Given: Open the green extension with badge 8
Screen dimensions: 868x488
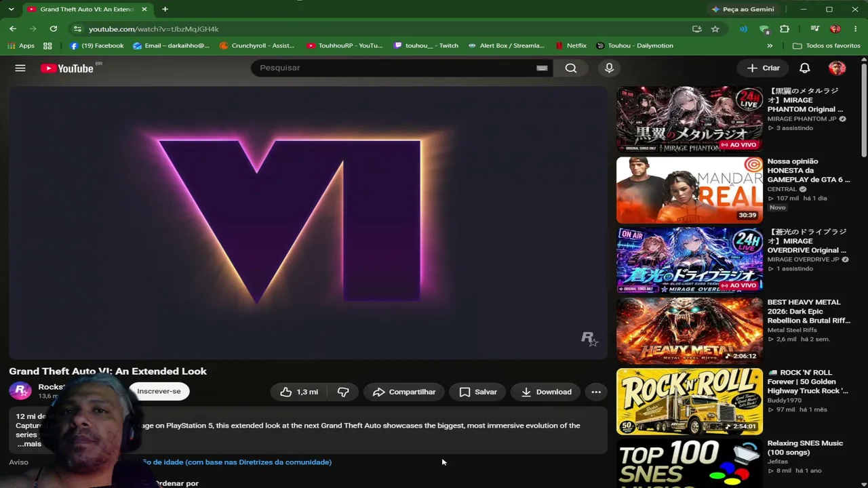Looking at the screenshot, I should tap(764, 29).
